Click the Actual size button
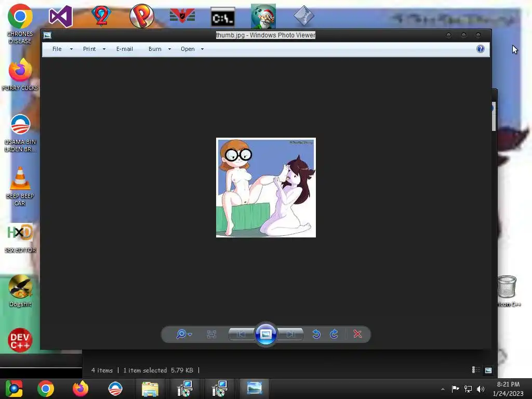532x399 pixels. pyautogui.click(x=211, y=334)
